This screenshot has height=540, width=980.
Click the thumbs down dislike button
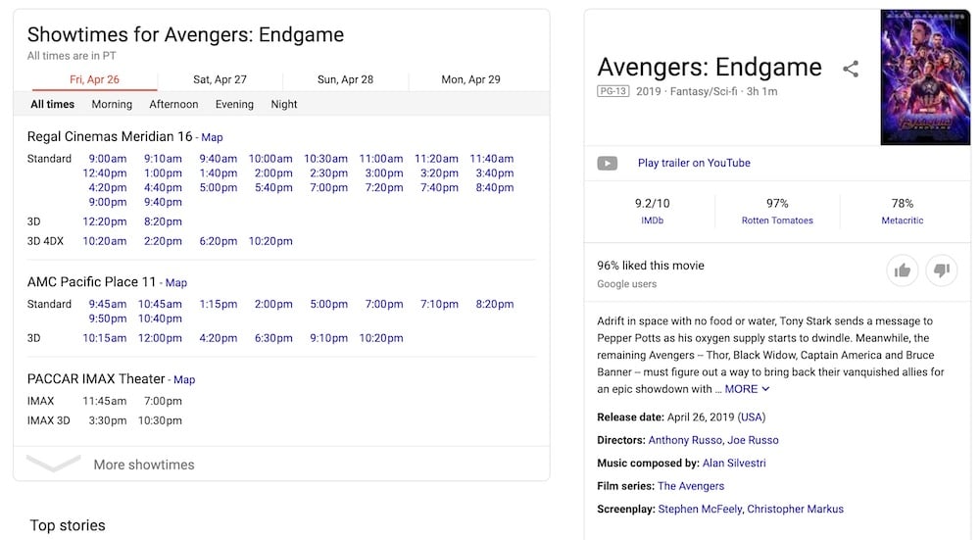click(942, 270)
